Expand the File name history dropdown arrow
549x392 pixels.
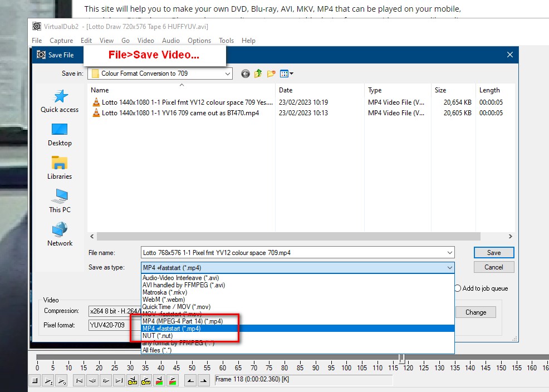[x=449, y=253]
